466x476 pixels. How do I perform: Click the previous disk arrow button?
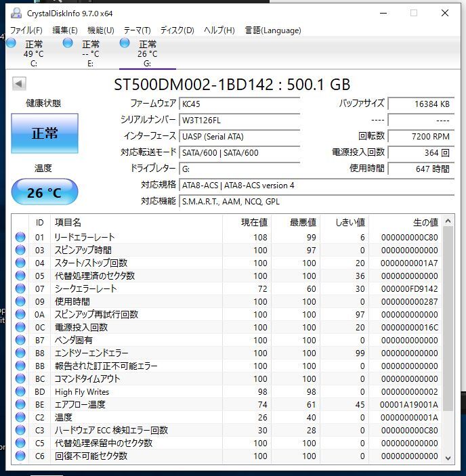(19, 84)
